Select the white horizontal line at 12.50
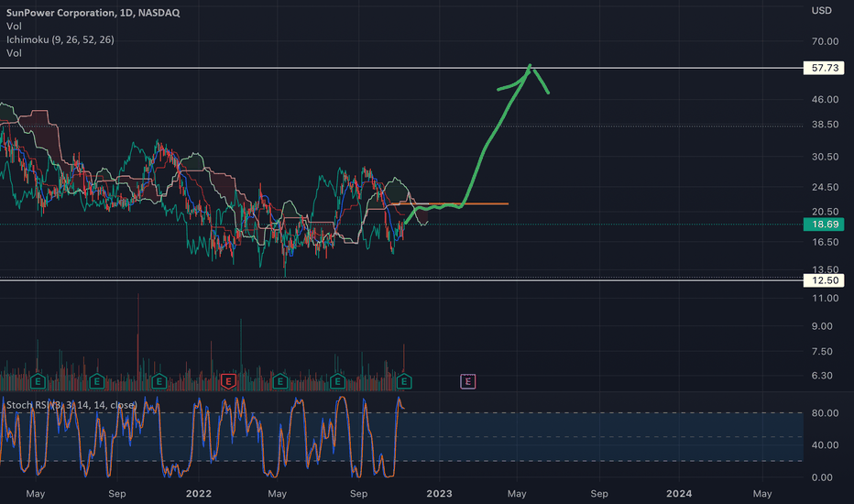854x504 pixels. coord(401,279)
